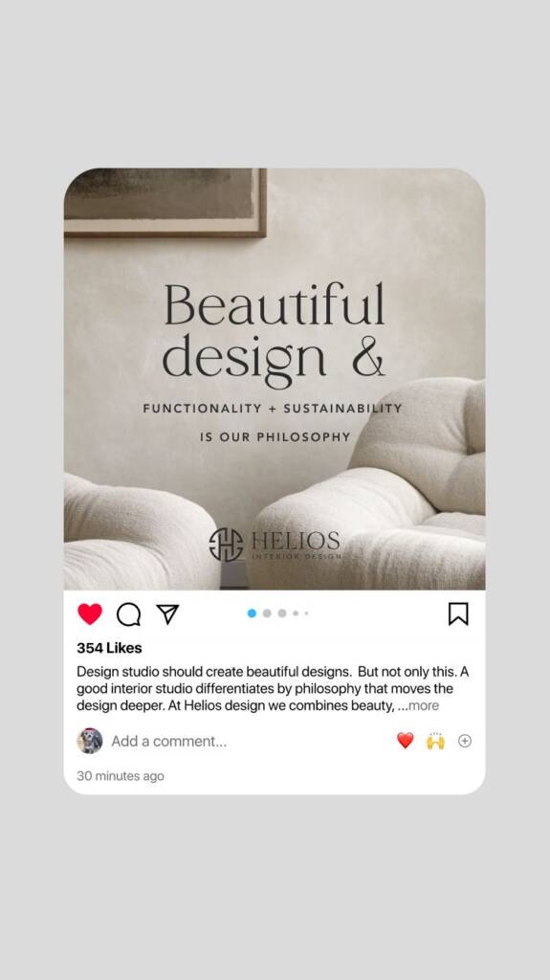This screenshot has width=550, height=980.
Task: Open more emojis plus circle icon
Action: tap(465, 741)
